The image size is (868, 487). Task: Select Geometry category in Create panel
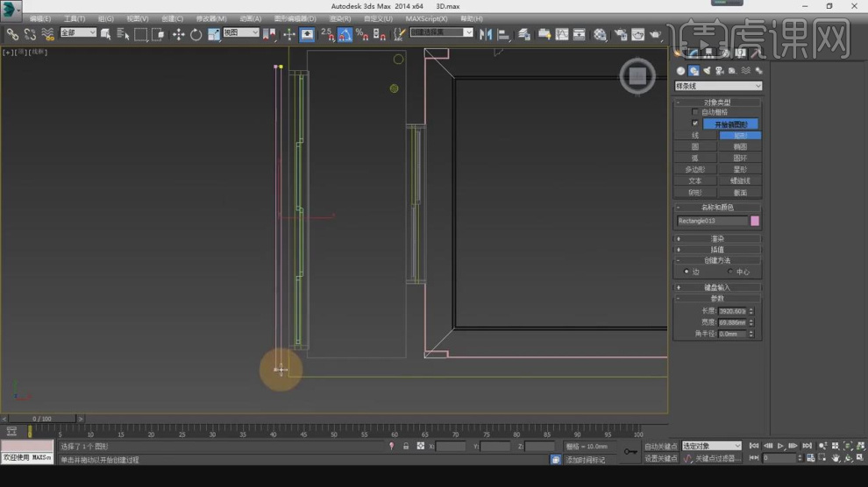(681, 71)
